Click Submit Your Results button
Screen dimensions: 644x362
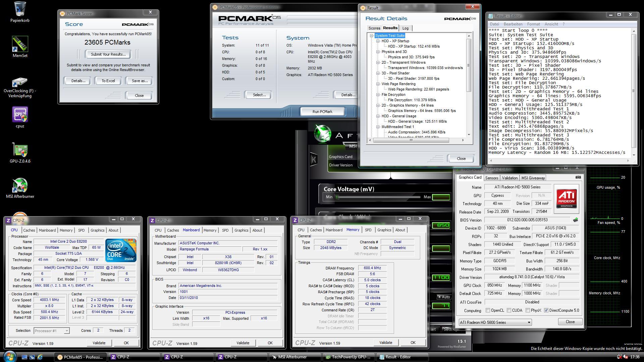[108, 54]
